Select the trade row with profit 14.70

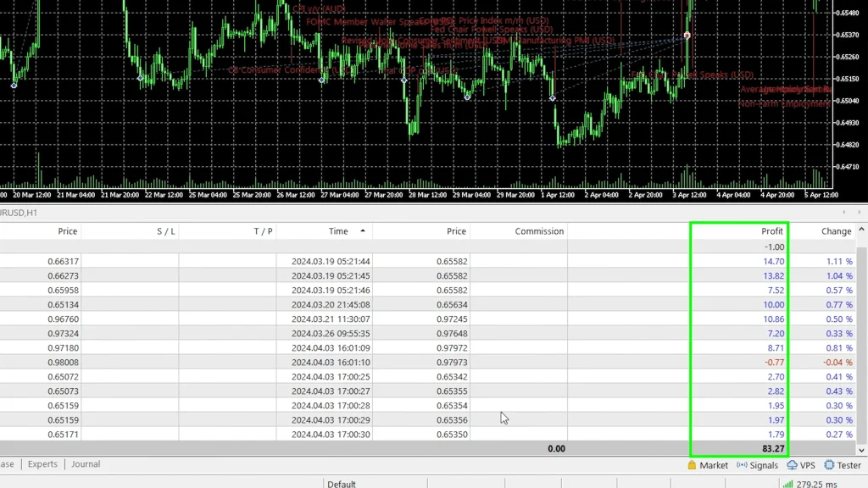coord(424,262)
